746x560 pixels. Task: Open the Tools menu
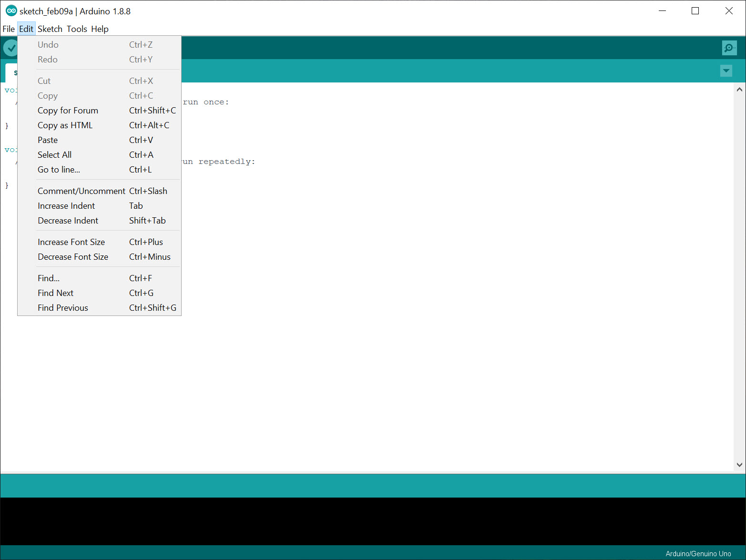(77, 29)
